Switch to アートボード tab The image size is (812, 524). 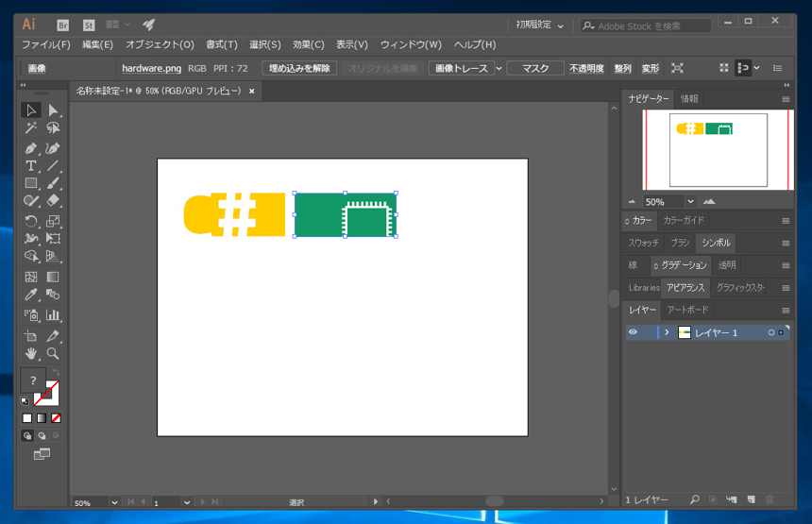coord(687,310)
